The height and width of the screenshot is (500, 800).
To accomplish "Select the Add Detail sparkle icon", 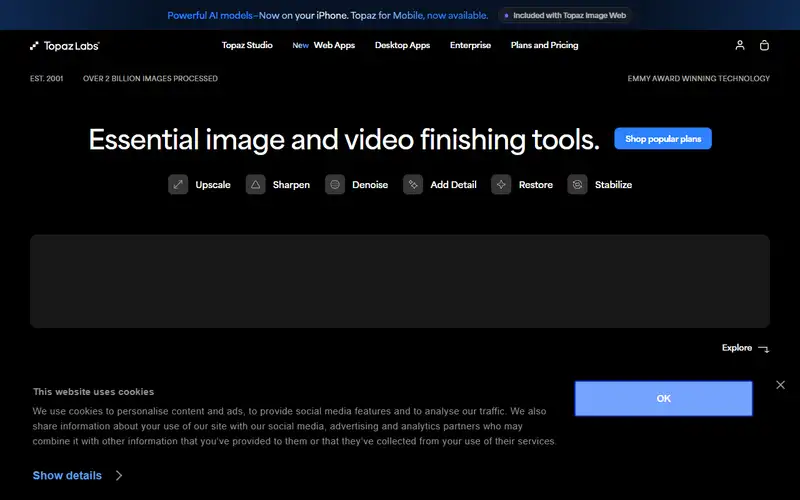I will [413, 185].
